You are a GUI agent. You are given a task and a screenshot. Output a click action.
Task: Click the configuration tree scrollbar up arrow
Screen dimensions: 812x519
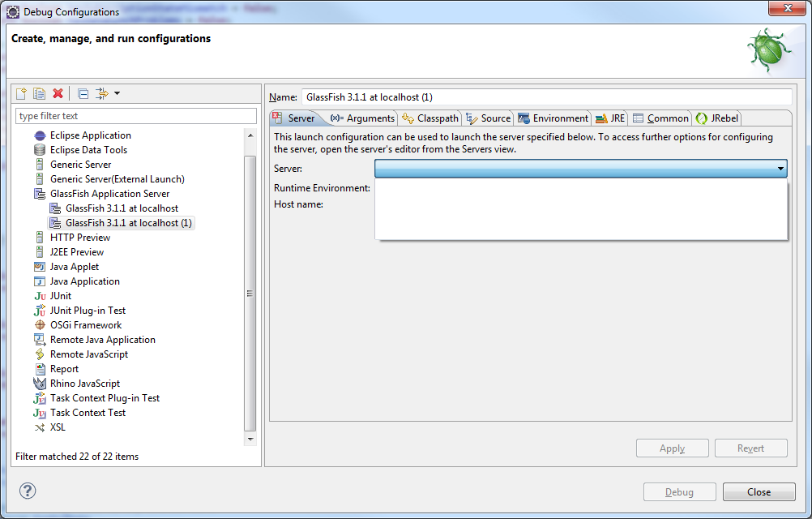pyautogui.click(x=250, y=135)
